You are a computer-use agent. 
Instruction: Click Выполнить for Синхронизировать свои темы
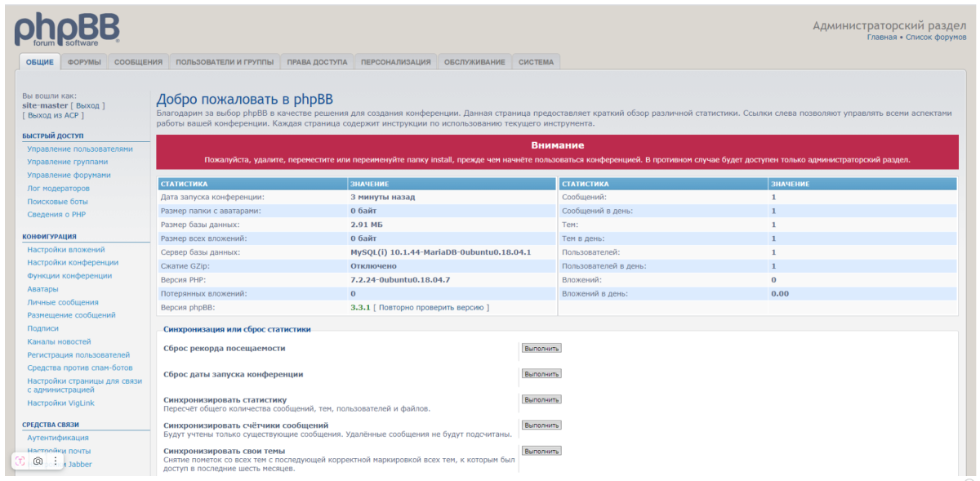[x=541, y=451]
